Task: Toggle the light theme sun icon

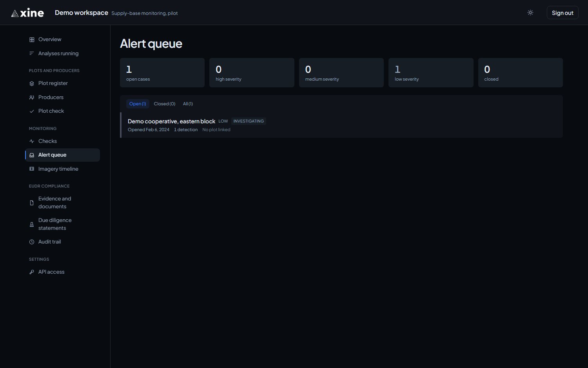Action: 530,13
